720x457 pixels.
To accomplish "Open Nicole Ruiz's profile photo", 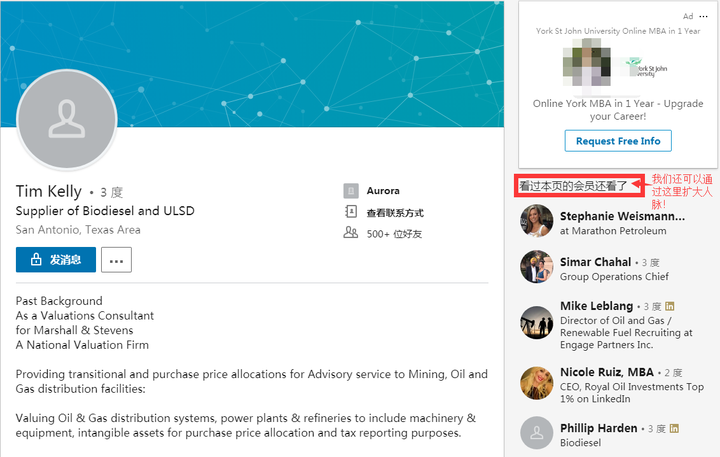I will (536, 383).
